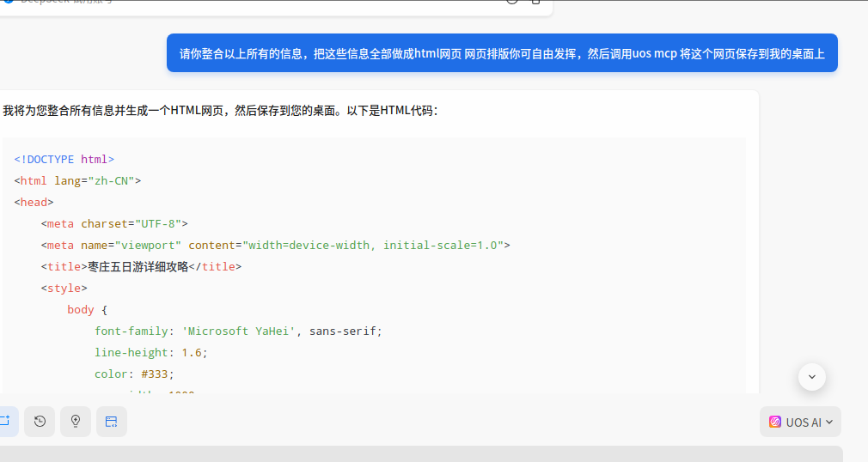Click the meta name="viewport" code line
Image resolution: width=868 pixels, height=462 pixels.
coord(275,245)
